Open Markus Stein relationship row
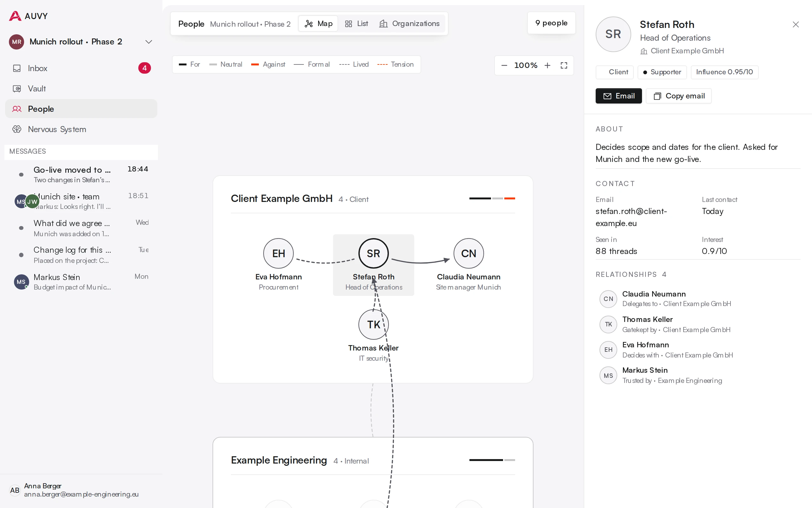This screenshot has width=812, height=508. click(x=698, y=375)
